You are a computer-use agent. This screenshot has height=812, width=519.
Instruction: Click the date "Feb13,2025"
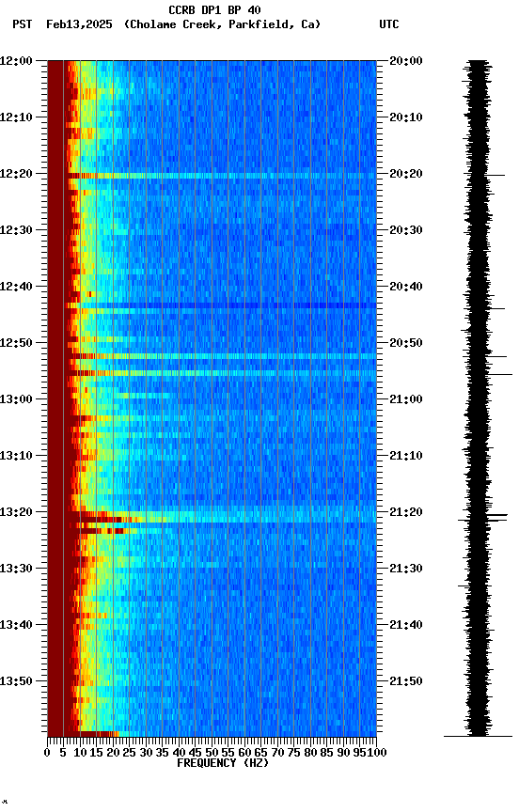point(79,24)
